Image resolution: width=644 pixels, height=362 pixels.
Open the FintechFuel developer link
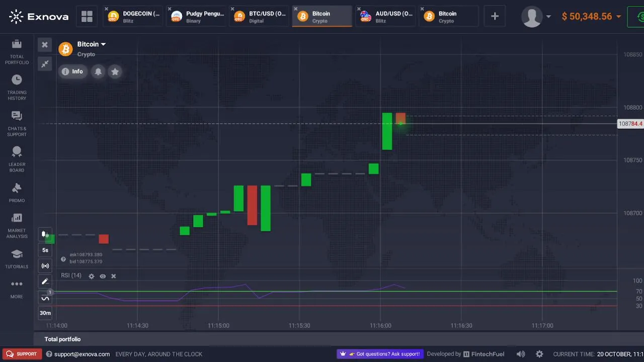pos(484,354)
